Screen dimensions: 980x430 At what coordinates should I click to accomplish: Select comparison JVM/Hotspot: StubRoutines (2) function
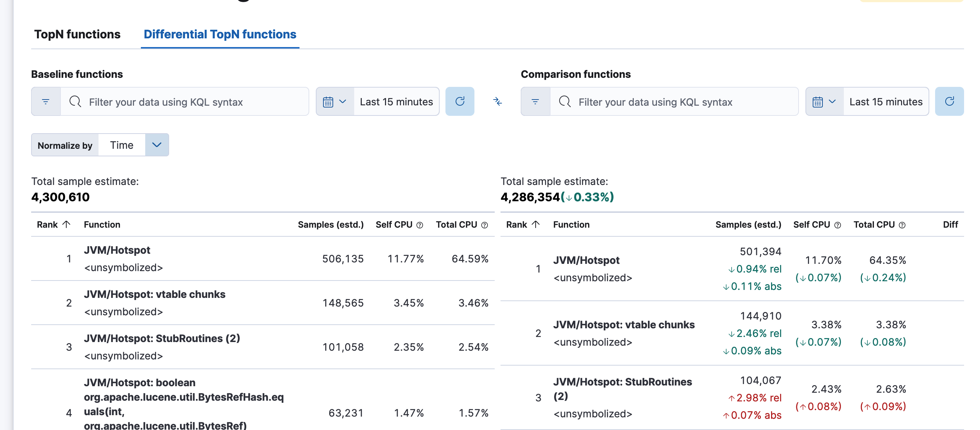click(x=623, y=389)
